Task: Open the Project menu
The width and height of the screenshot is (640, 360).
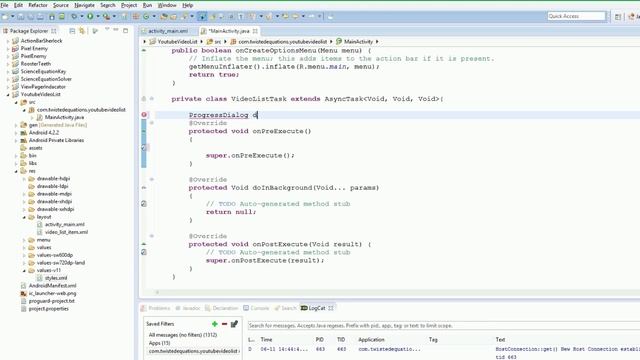Action: [129, 5]
